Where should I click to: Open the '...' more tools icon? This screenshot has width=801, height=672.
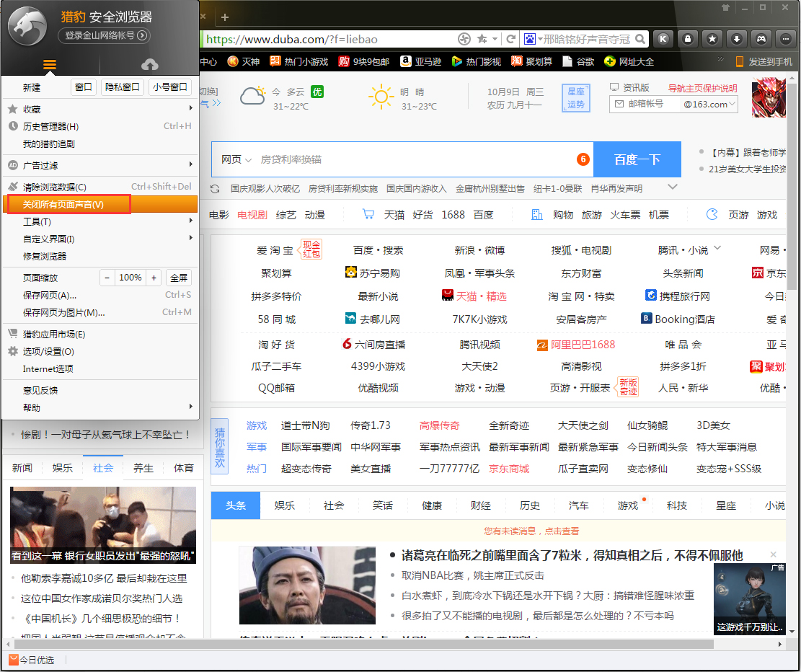coord(784,39)
